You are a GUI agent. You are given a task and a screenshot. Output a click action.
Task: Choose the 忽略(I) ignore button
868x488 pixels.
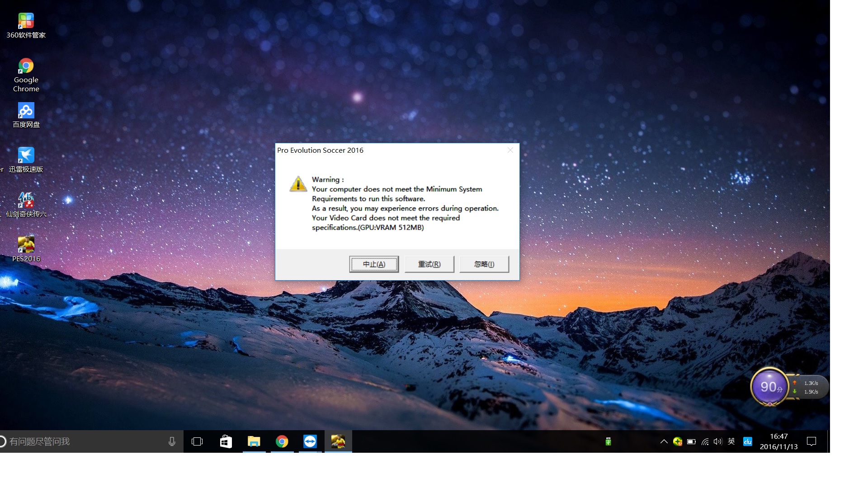(x=484, y=264)
